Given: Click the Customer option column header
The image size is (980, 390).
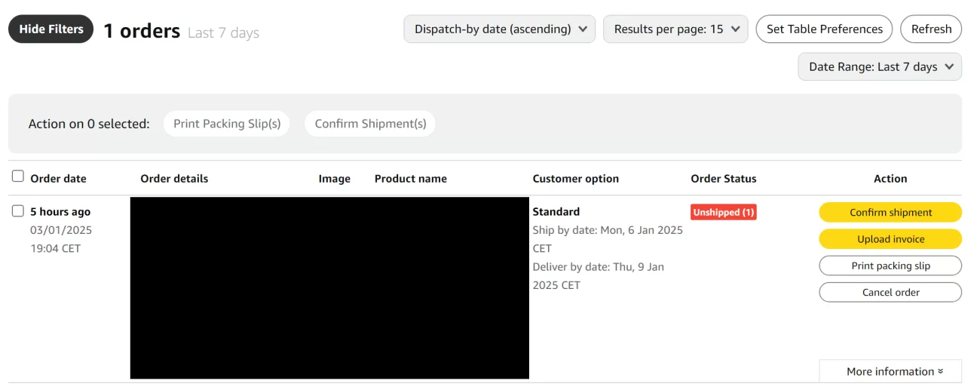Looking at the screenshot, I should tap(575, 179).
